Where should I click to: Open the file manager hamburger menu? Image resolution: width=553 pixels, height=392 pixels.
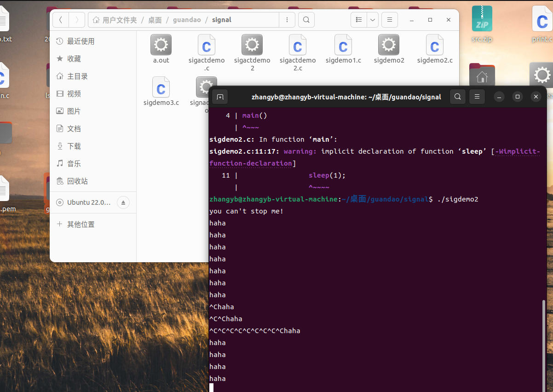[390, 20]
